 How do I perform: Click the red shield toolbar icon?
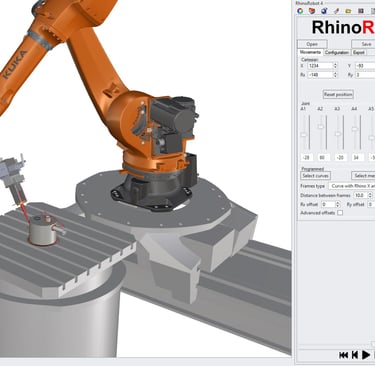[x=312, y=11]
